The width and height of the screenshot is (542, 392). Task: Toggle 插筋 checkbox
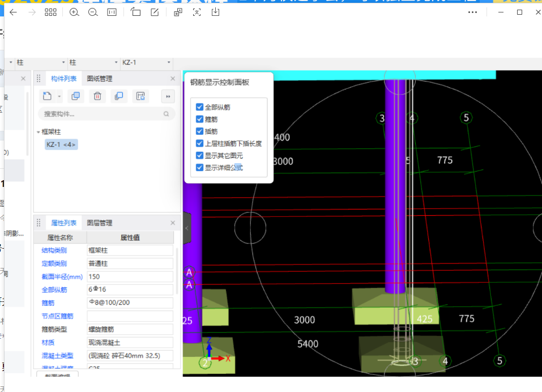pos(199,131)
